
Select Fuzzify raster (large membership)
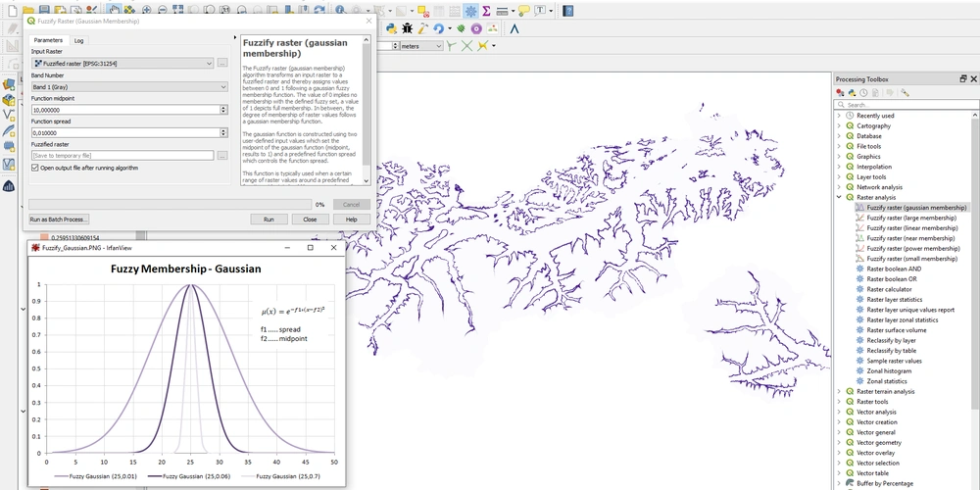tap(911, 218)
